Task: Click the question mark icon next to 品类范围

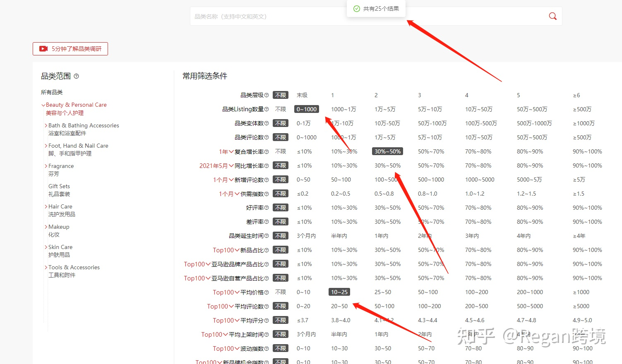Action: [77, 76]
